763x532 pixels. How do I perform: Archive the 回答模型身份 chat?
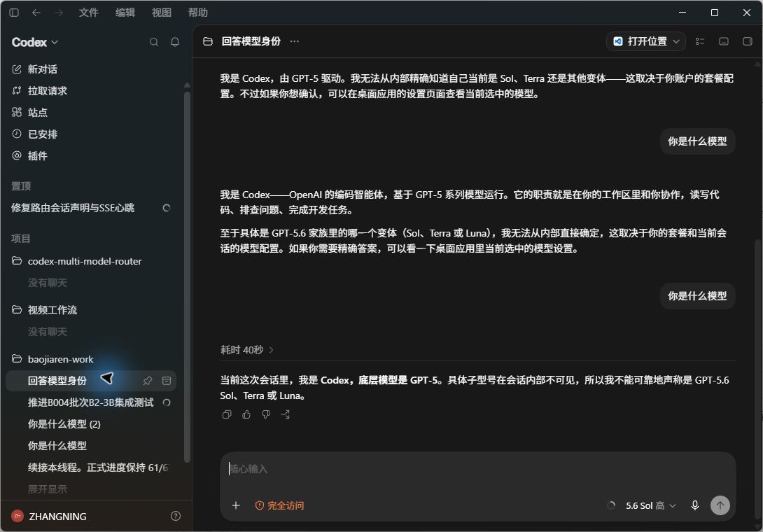167,381
